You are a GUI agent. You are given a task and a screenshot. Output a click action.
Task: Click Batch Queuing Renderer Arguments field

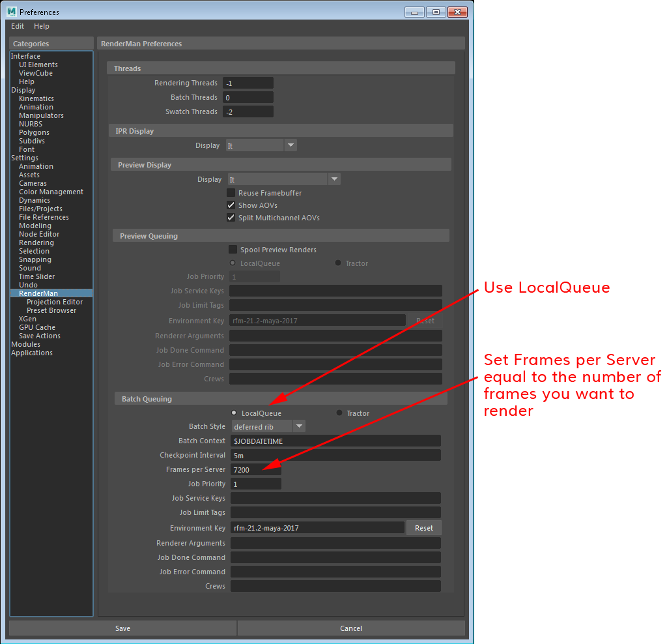click(x=335, y=543)
